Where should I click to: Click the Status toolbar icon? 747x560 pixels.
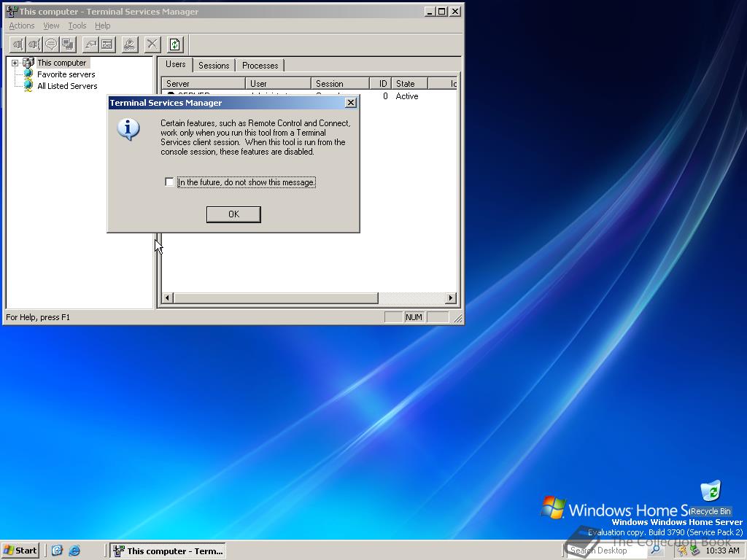107,44
